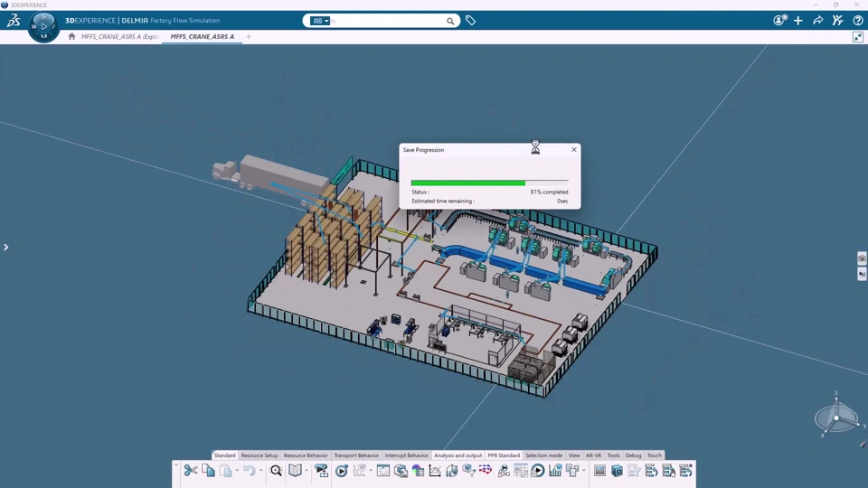Click the user profile icon
The width and height of the screenshot is (868, 488).
tap(779, 21)
